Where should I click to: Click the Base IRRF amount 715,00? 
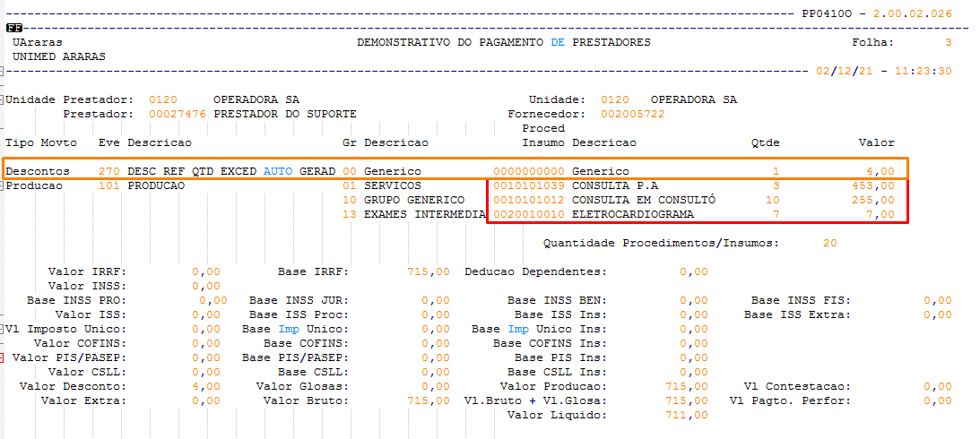pos(428,271)
